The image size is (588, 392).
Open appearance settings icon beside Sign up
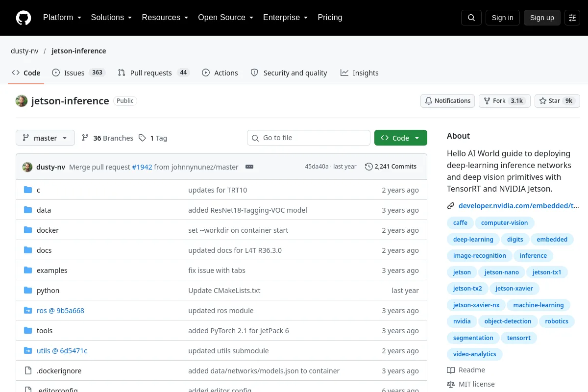click(572, 18)
